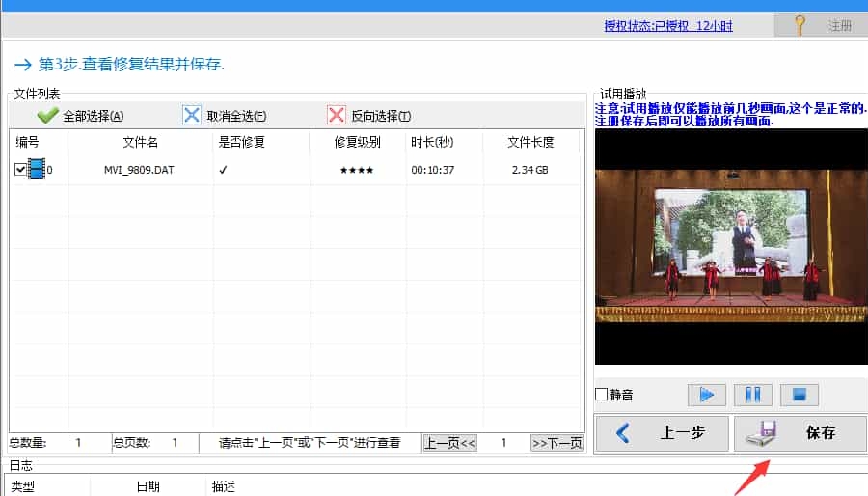Click the blue X deselect-all icon
This screenshot has height=496, width=868.
point(192,115)
